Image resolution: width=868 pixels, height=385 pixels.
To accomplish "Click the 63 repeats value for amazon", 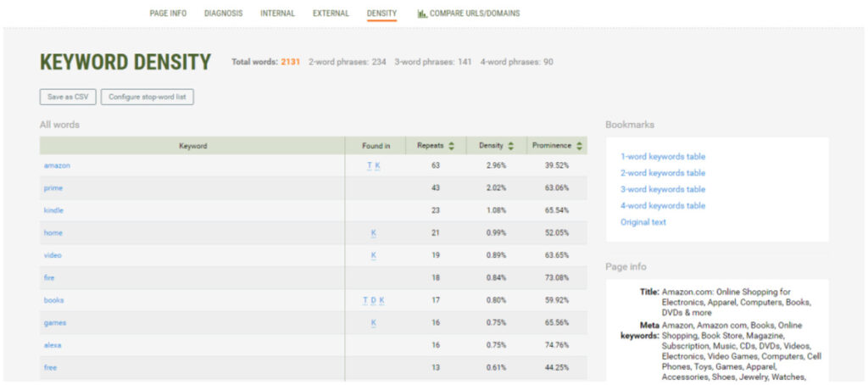I will pyautogui.click(x=436, y=165).
